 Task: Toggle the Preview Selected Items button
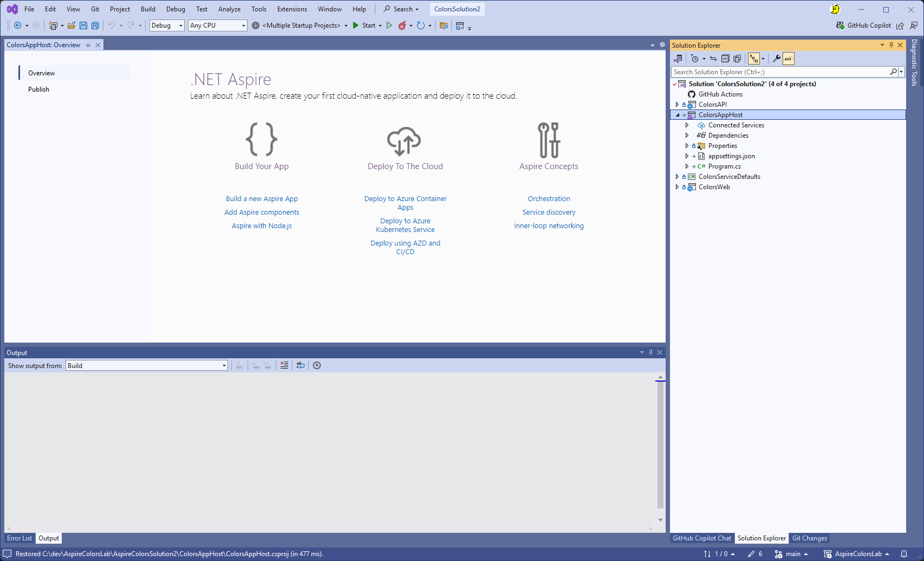pos(789,59)
